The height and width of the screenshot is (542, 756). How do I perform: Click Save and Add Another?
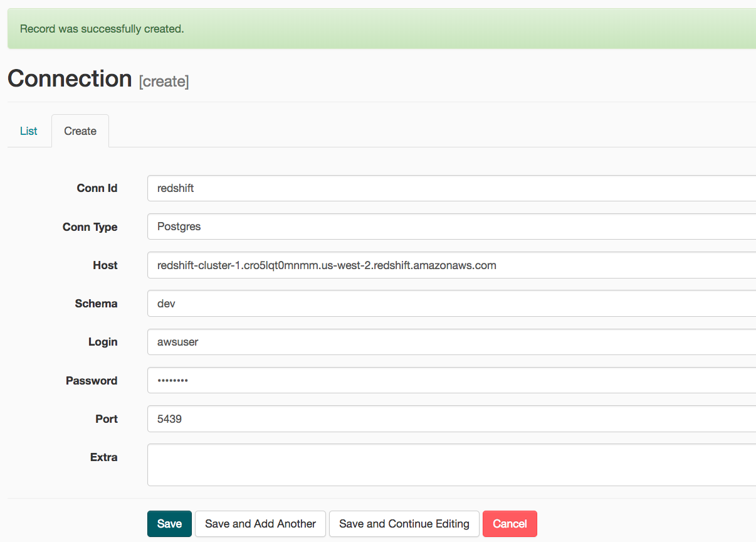(260, 524)
